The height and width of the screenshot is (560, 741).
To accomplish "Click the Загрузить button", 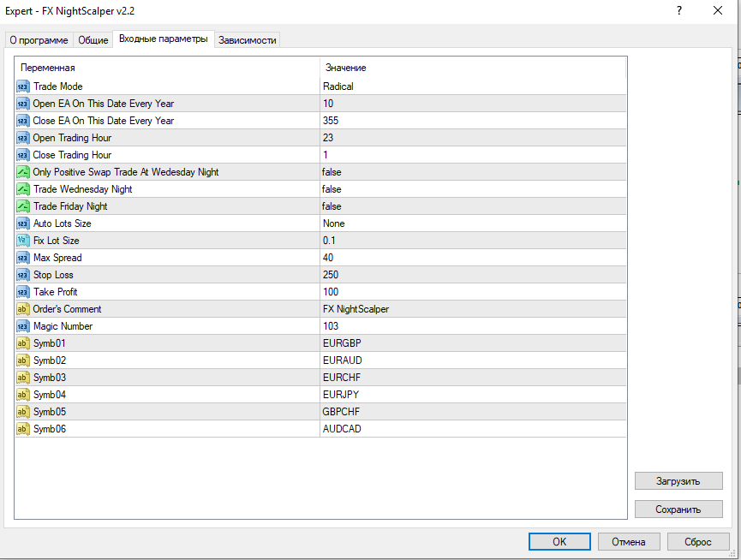I will 678,481.
